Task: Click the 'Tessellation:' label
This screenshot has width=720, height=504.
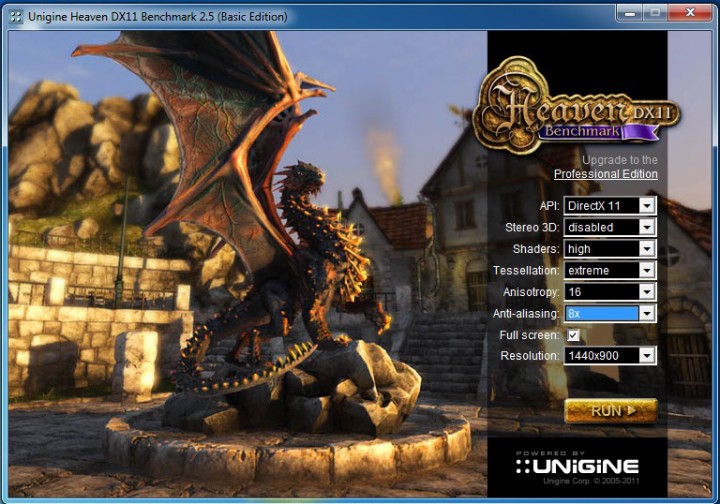Action: coord(526,270)
